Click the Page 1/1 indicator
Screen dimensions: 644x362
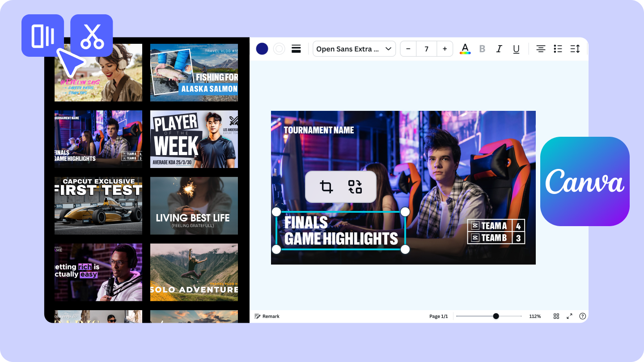click(x=439, y=316)
